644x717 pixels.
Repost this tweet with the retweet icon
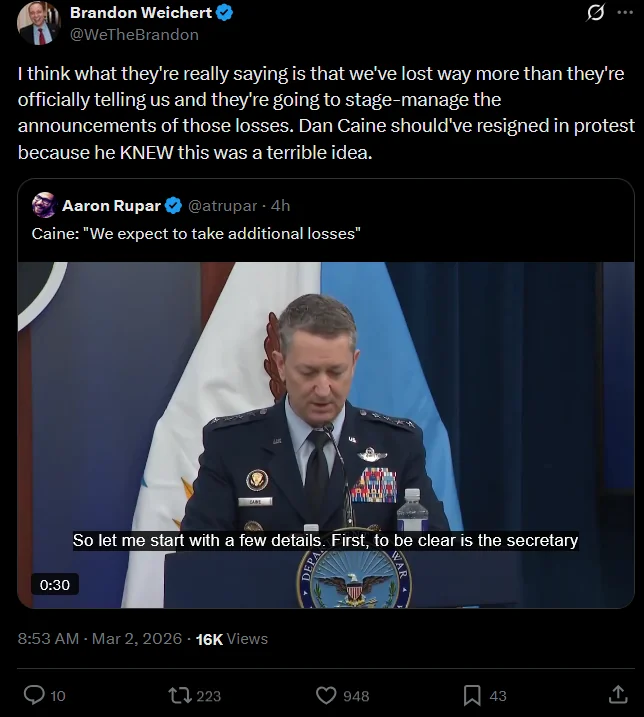180,696
